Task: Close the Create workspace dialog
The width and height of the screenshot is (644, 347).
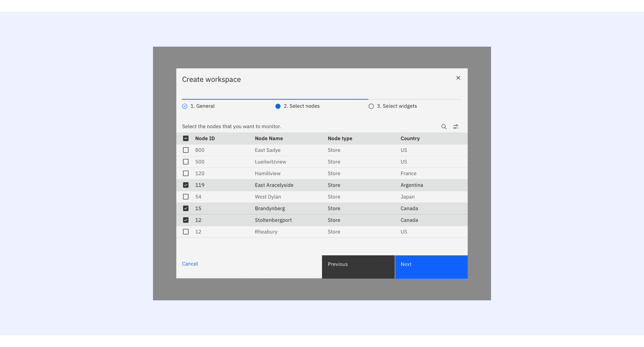Action: point(458,78)
